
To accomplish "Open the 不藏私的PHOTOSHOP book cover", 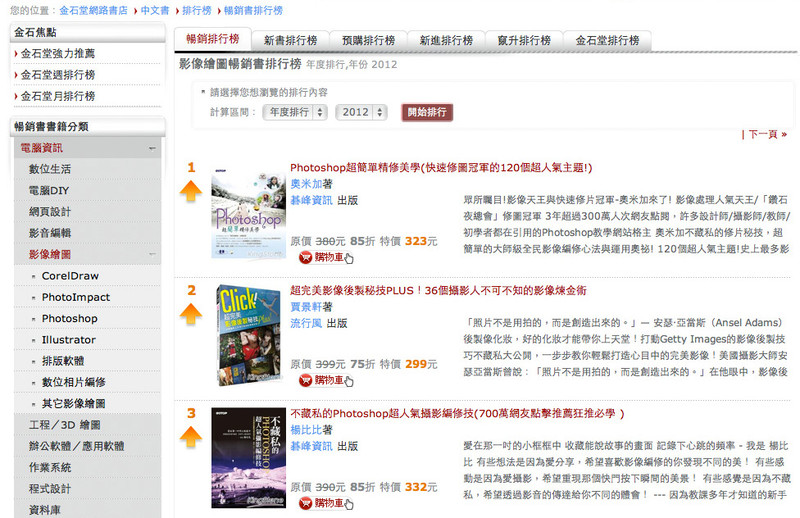I will (x=248, y=458).
